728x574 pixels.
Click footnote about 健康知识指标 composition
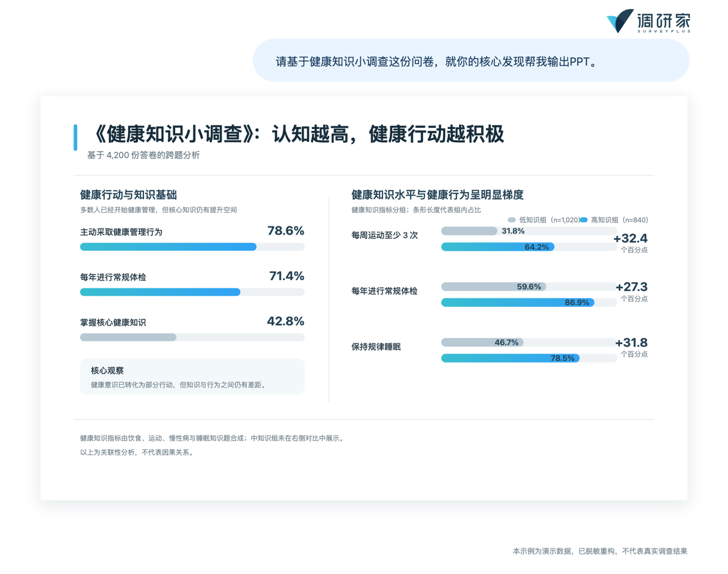[x=212, y=438]
